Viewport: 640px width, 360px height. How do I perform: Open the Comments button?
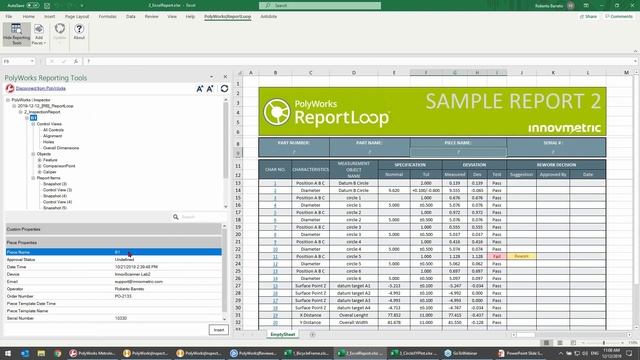pos(619,16)
